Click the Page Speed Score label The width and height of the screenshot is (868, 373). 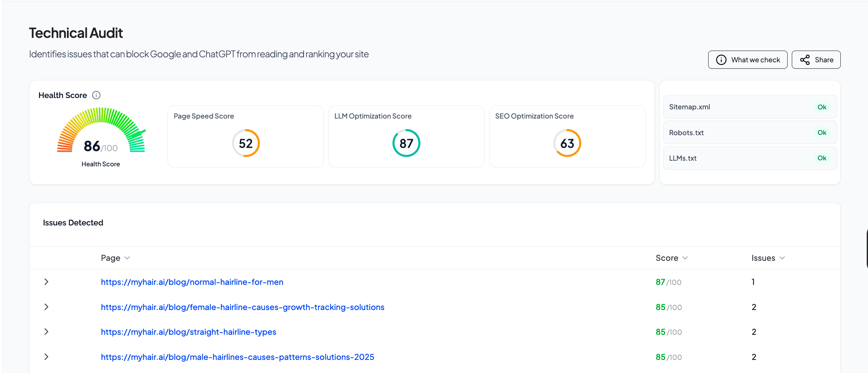tap(204, 116)
